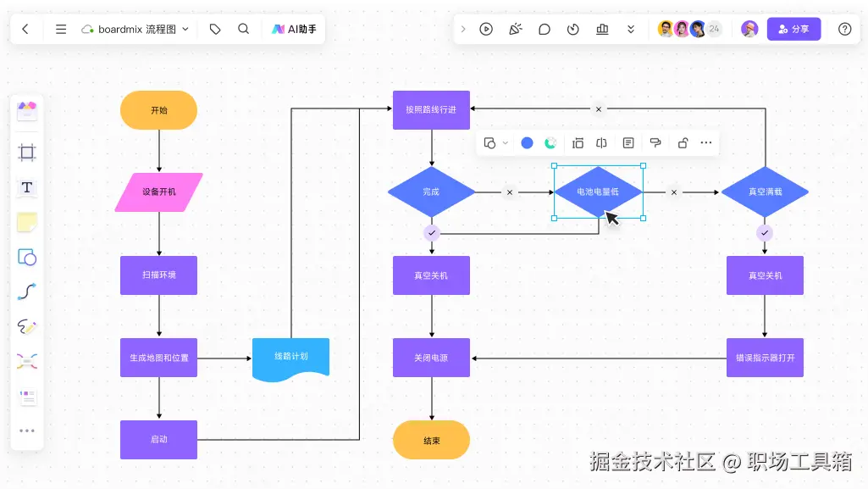Open the search magnifier

(244, 29)
